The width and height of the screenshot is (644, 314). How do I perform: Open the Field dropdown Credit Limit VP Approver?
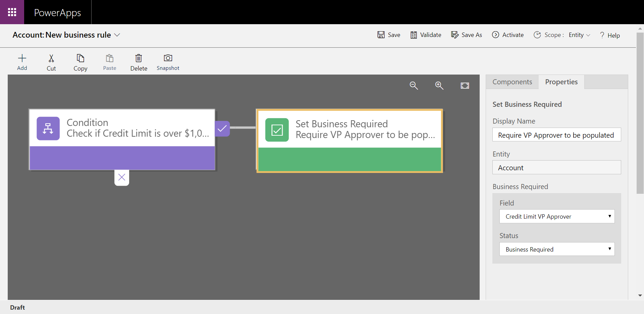point(557,216)
